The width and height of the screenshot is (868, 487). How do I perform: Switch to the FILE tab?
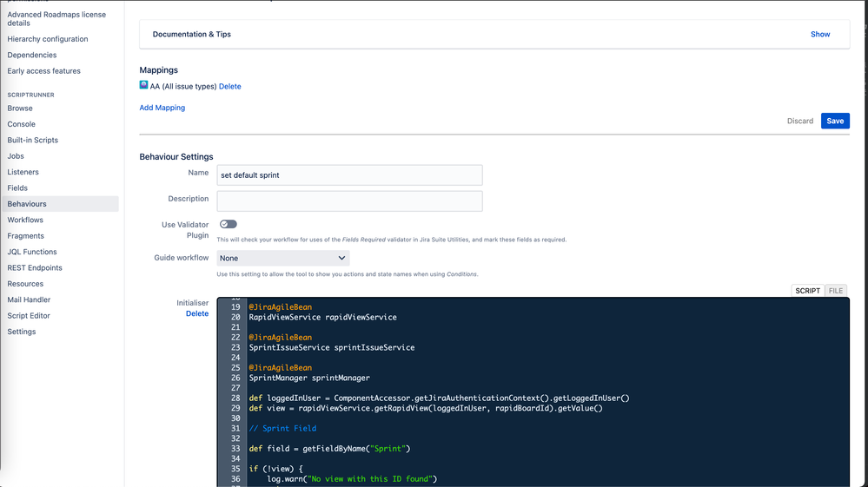[835, 291]
